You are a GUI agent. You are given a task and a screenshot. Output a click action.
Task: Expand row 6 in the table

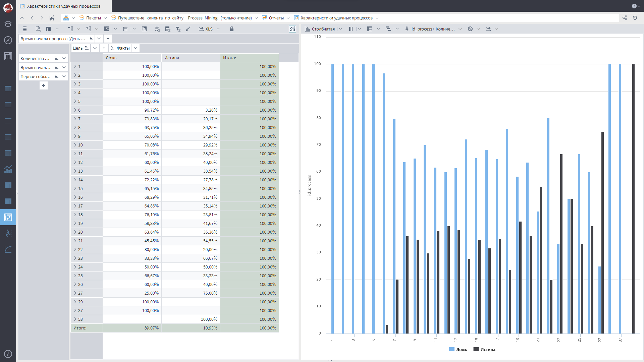coord(75,110)
